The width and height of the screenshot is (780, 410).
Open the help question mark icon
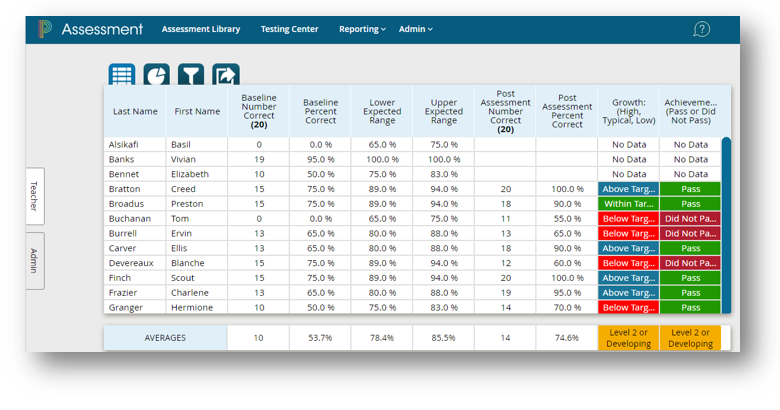[701, 29]
